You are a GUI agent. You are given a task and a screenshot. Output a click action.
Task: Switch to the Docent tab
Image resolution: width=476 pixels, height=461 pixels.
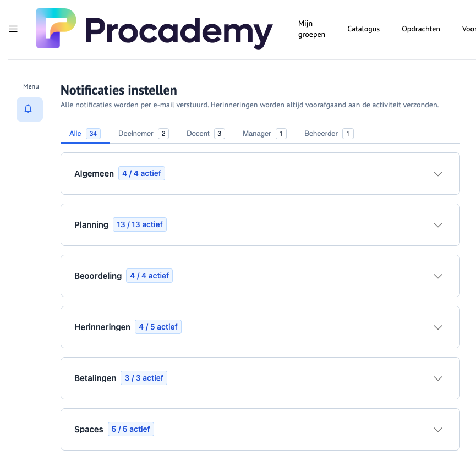pos(205,134)
